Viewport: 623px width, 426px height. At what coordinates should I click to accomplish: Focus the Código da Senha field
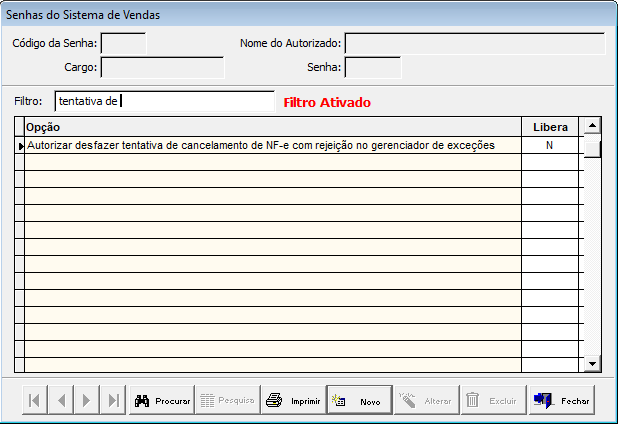tap(124, 43)
